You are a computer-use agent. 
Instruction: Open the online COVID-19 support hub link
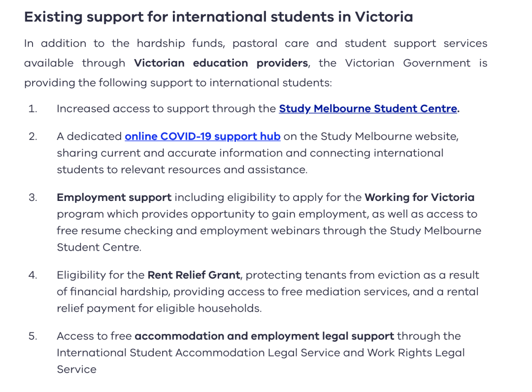click(x=202, y=136)
